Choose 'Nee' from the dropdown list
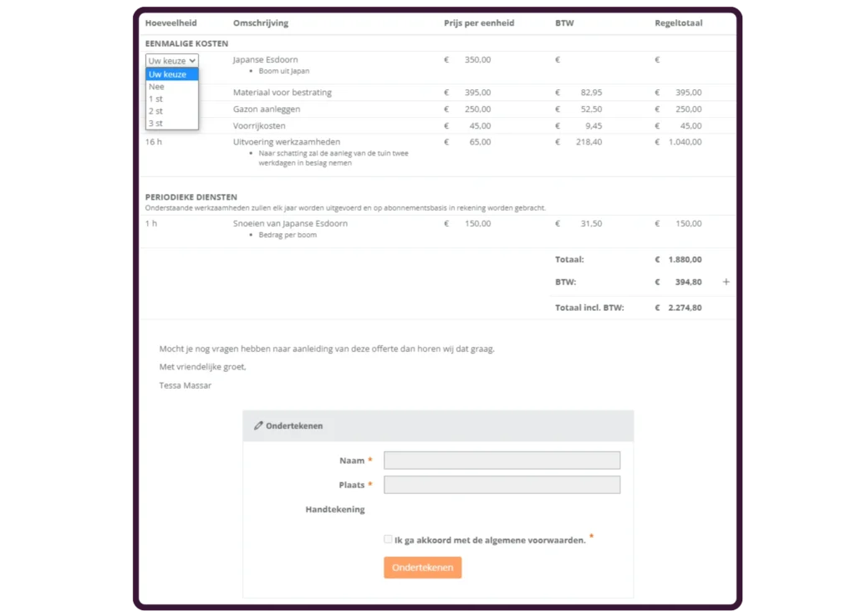 (x=171, y=87)
